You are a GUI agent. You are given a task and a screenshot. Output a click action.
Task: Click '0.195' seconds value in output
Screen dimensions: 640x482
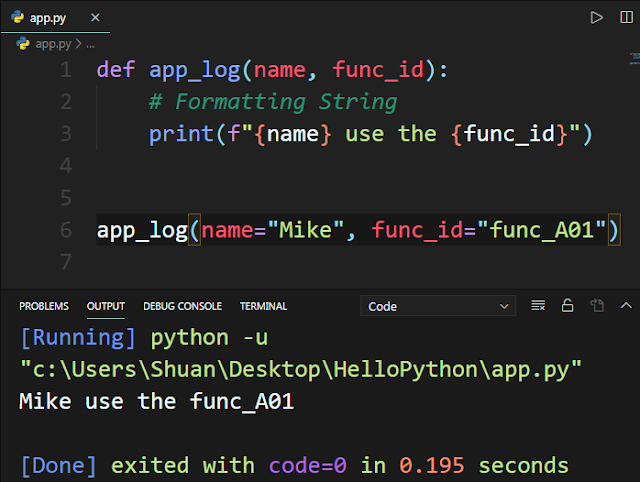(x=432, y=466)
